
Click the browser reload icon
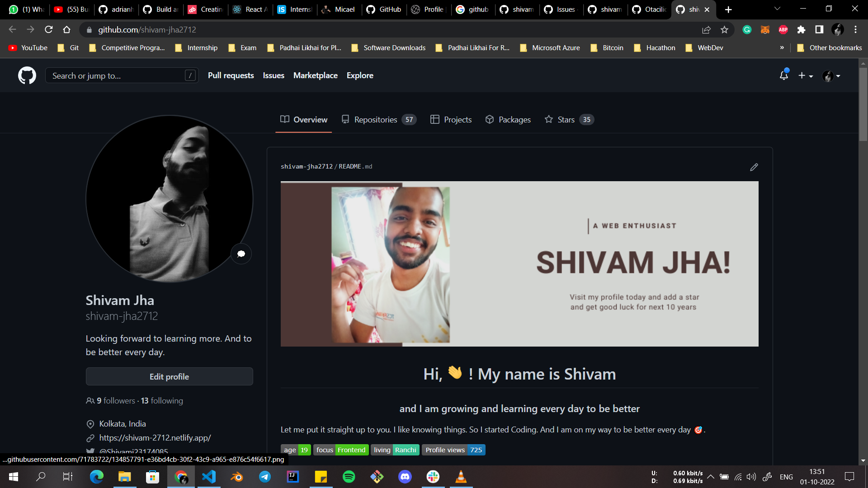[x=48, y=29]
